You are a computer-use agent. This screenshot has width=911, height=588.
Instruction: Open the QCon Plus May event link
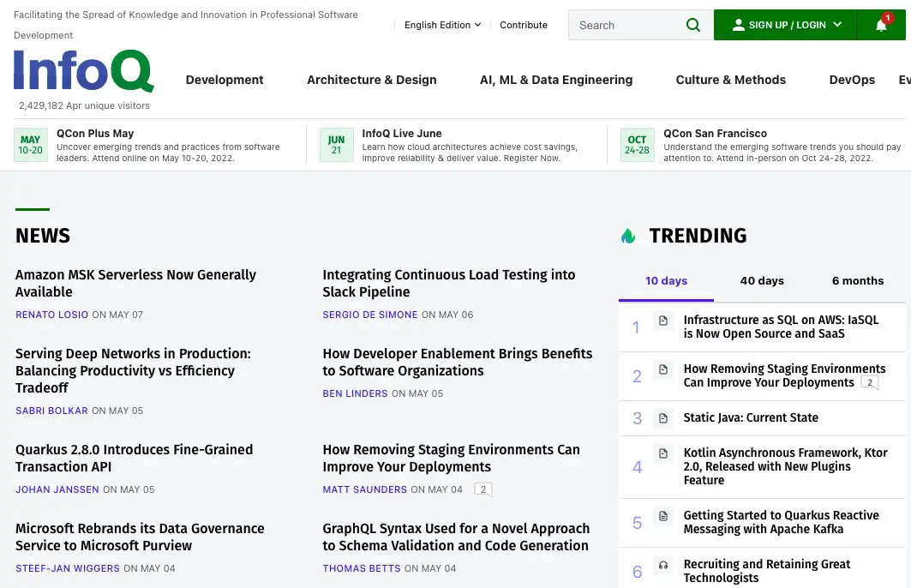tap(95, 134)
